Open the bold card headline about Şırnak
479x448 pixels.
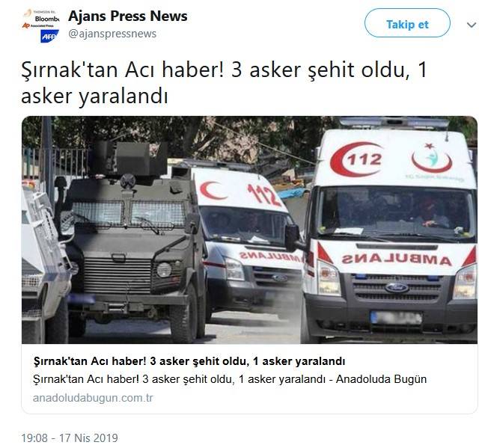click(189, 361)
